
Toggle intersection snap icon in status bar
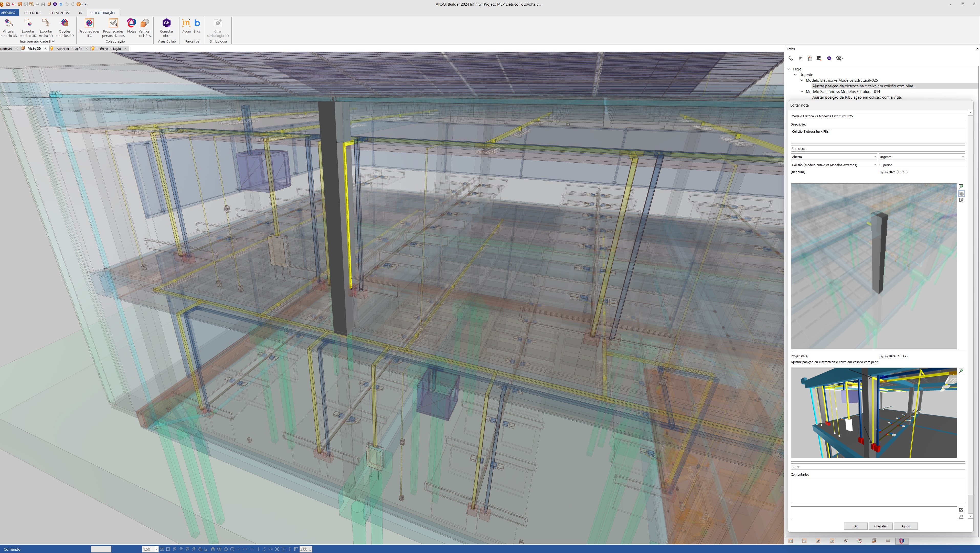277,549
